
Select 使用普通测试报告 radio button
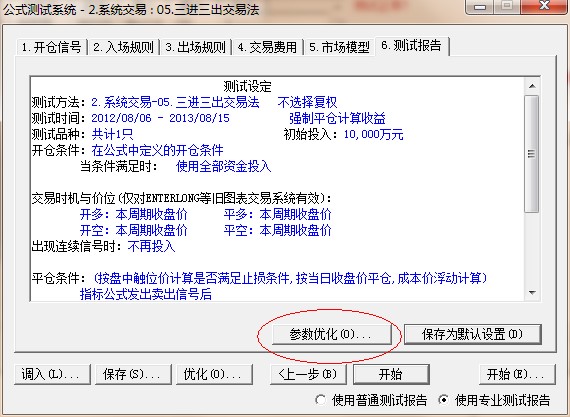tap(371, 400)
